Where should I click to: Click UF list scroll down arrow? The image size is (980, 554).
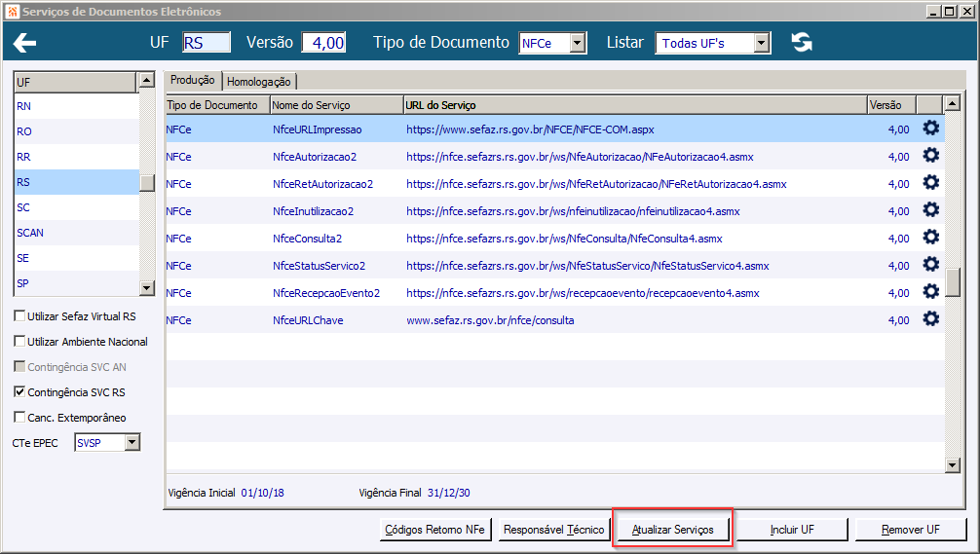147,288
